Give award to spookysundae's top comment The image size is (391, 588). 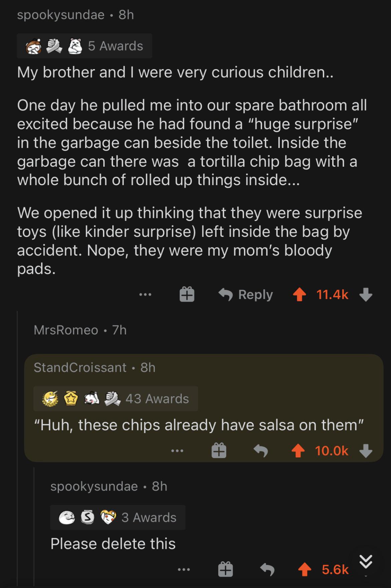click(x=187, y=295)
